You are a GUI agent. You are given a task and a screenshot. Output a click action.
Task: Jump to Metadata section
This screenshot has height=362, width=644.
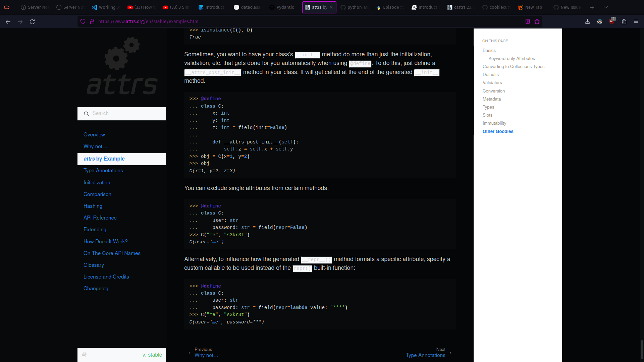pos(492,99)
